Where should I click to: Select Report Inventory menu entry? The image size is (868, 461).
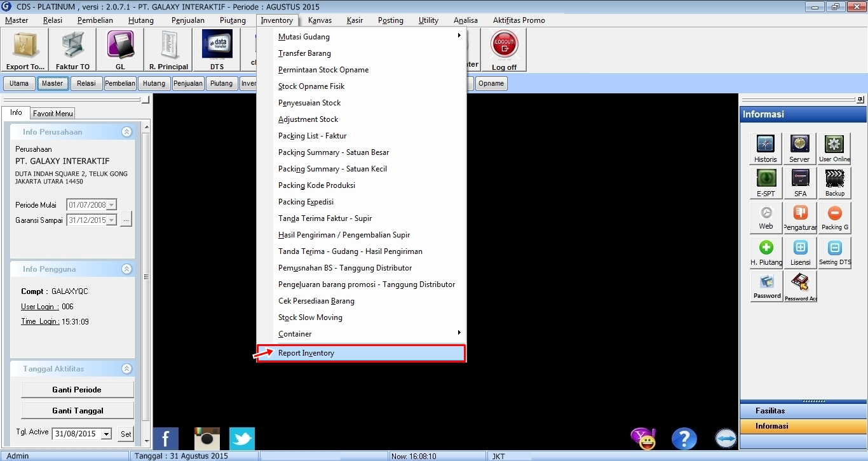point(360,353)
